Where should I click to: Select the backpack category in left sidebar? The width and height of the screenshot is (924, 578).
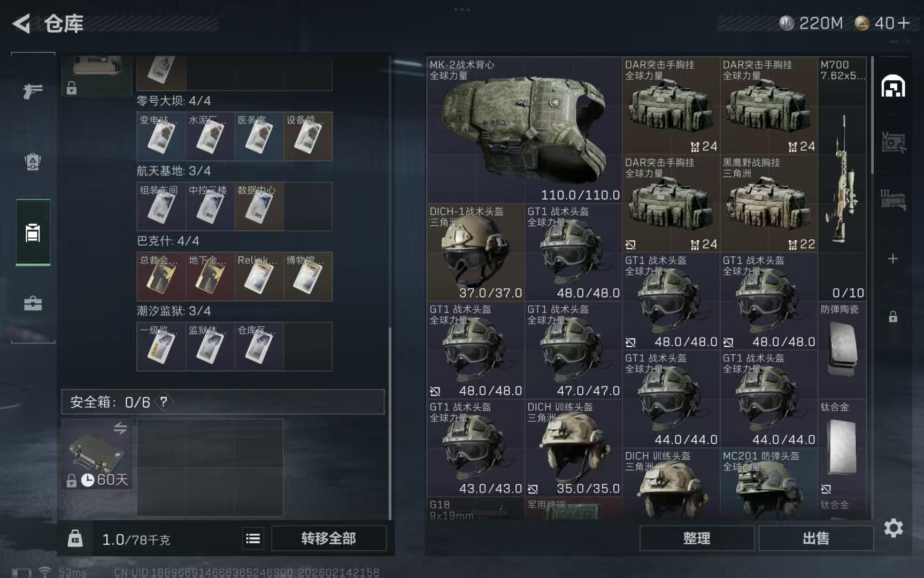pos(33,162)
